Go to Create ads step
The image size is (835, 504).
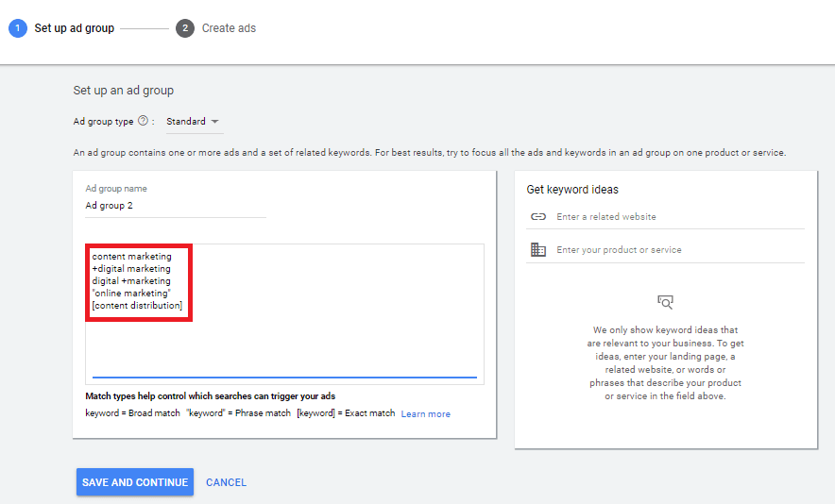click(x=229, y=28)
